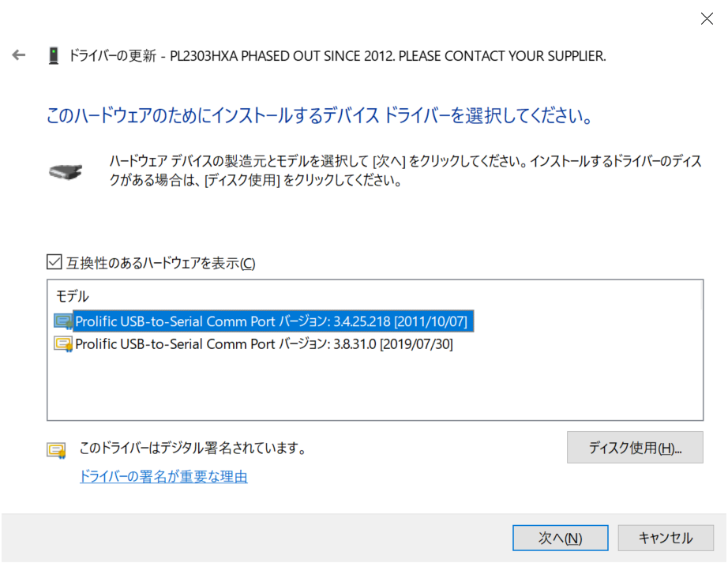Screen dimensions: 728x563
Task: Close the driver update dialog with the X
Action: pos(707,18)
